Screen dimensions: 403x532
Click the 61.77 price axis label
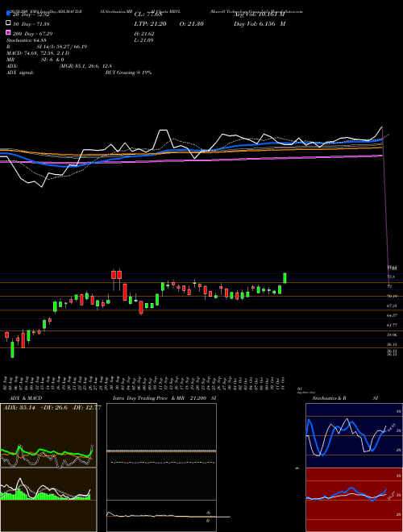point(392,325)
